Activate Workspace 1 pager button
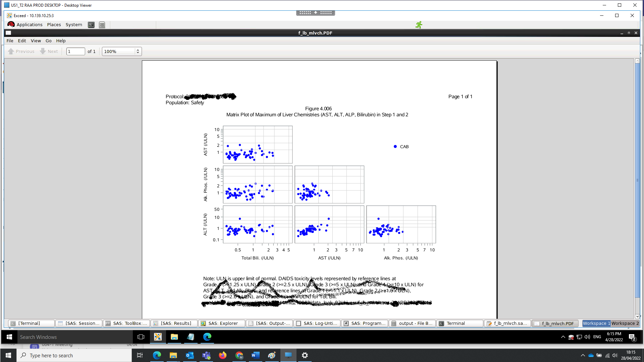 point(596,323)
